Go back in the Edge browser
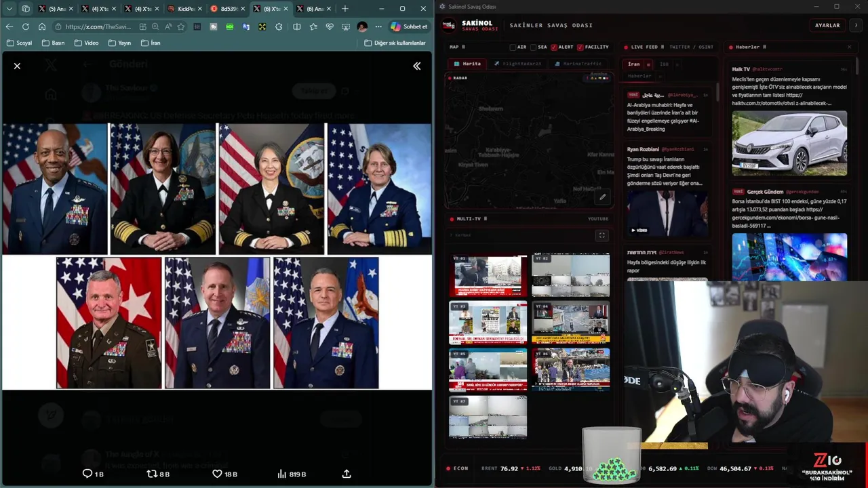This screenshot has height=488, width=868. 9,26
